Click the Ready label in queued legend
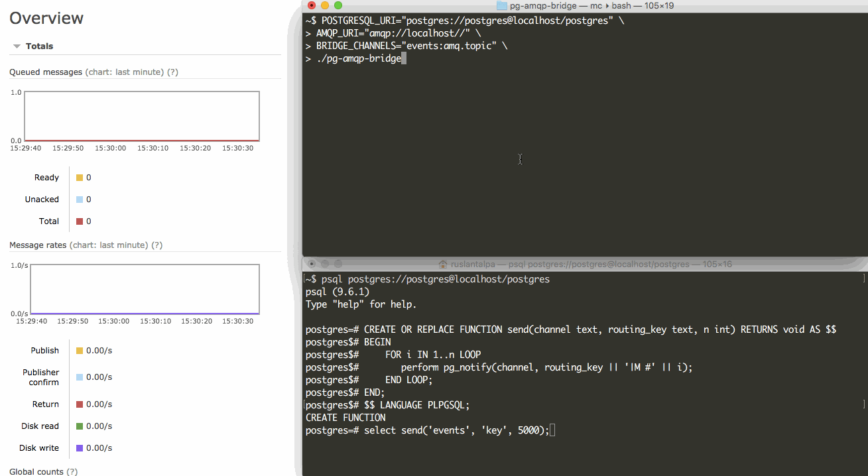Image resolution: width=868 pixels, height=476 pixels. click(x=46, y=178)
